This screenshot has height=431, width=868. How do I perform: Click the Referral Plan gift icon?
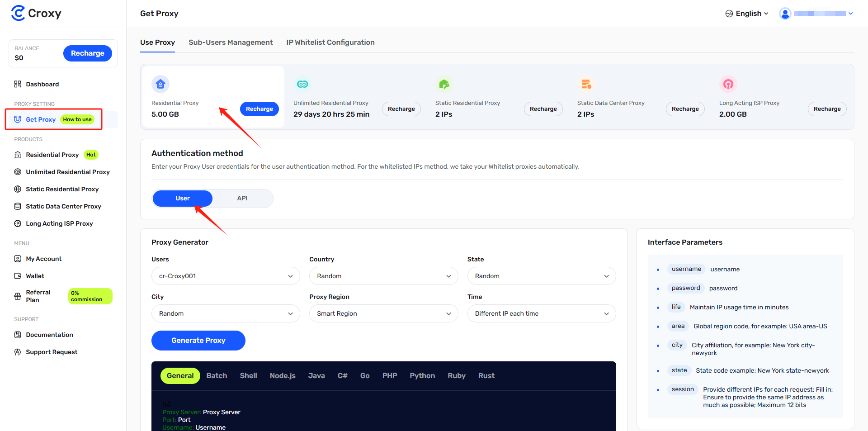pyautogui.click(x=18, y=296)
